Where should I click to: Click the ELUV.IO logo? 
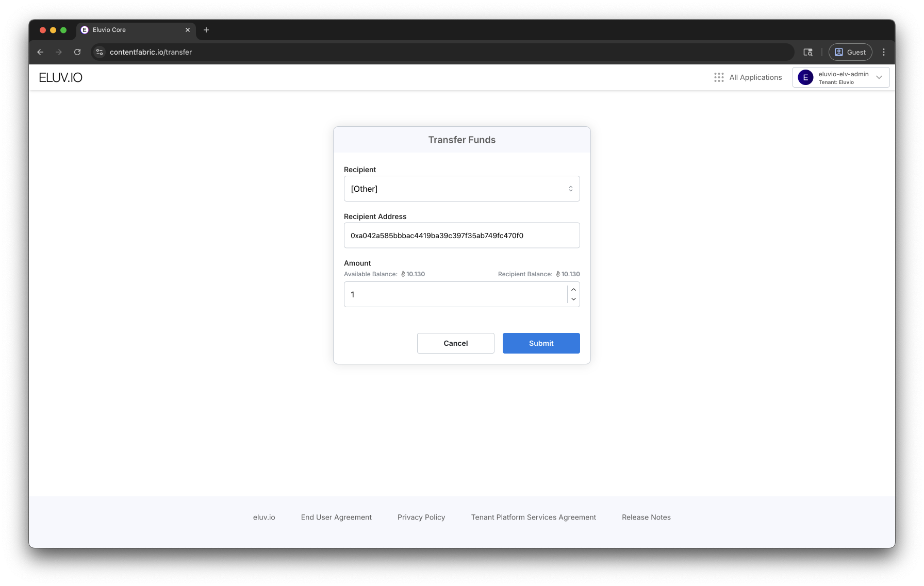click(60, 77)
